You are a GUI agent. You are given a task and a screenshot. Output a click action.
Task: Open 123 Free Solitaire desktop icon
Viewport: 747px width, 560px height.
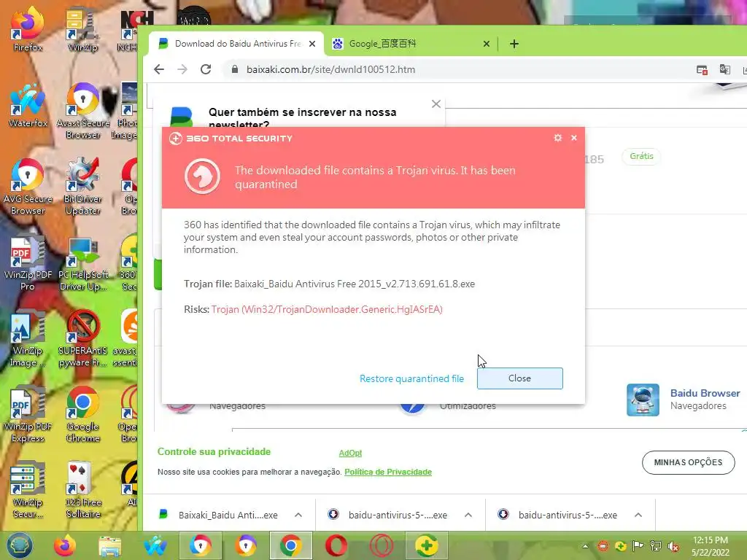pyautogui.click(x=83, y=491)
